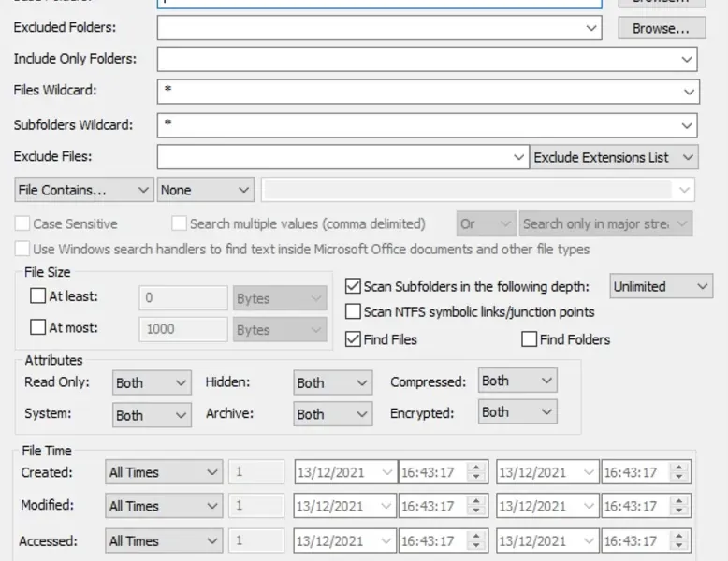The height and width of the screenshot is (561, 728).
Task: Enable the At most file size checkbox
Action: coord(37,327)
